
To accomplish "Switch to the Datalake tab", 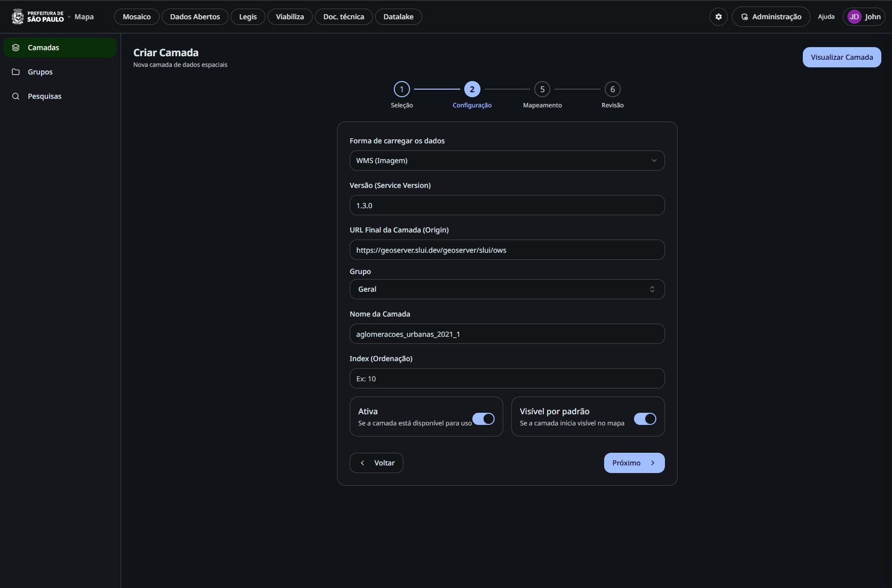I will [x=398, y=17].
